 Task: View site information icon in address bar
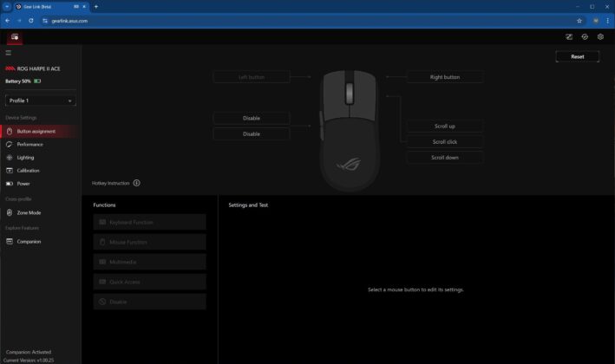tap(45, 21)
